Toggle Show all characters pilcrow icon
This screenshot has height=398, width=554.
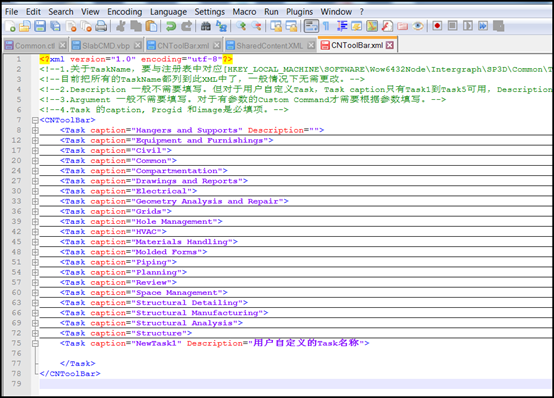326,26
